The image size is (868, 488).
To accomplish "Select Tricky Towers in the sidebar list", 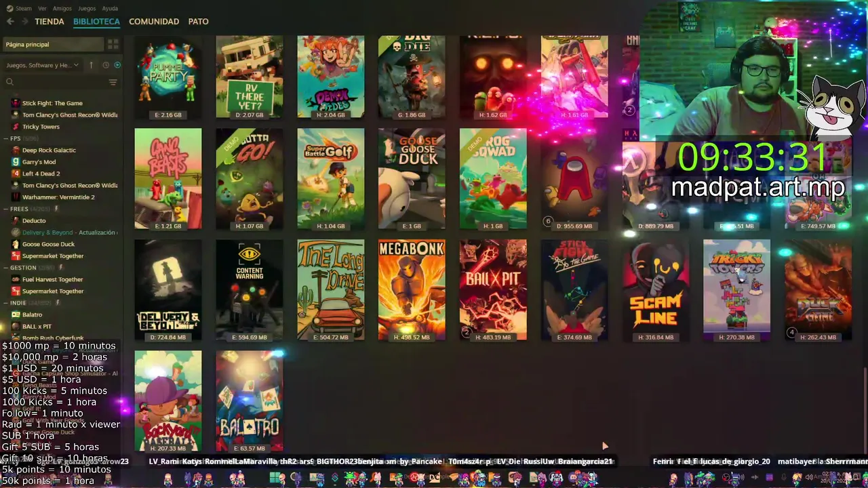I will 41,127.
